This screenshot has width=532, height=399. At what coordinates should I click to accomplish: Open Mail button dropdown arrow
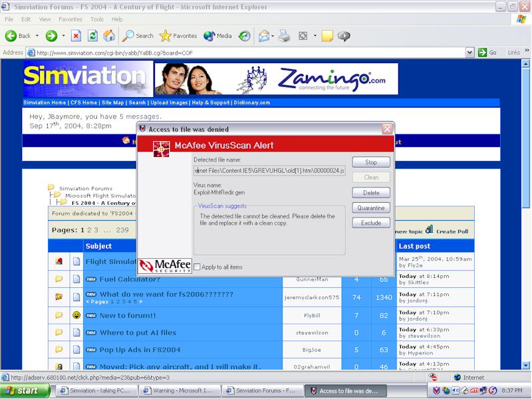[273, 36]
